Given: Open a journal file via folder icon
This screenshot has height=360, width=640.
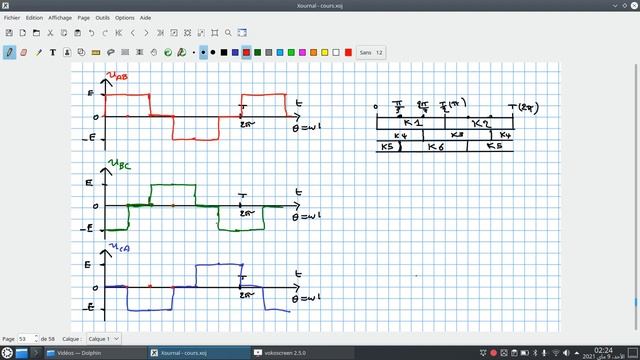Looking at the screenshot, I should (36, 33).
